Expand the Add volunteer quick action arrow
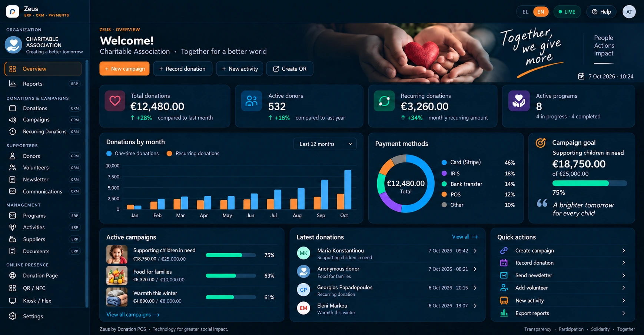This screenshot has height=335, width=644. [x=624, y=288]
